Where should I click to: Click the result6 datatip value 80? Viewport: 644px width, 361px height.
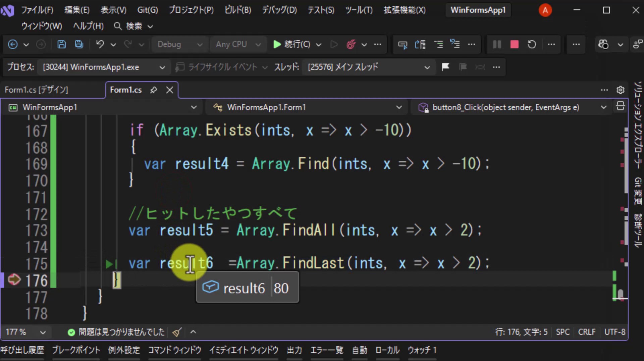point(281,288)
